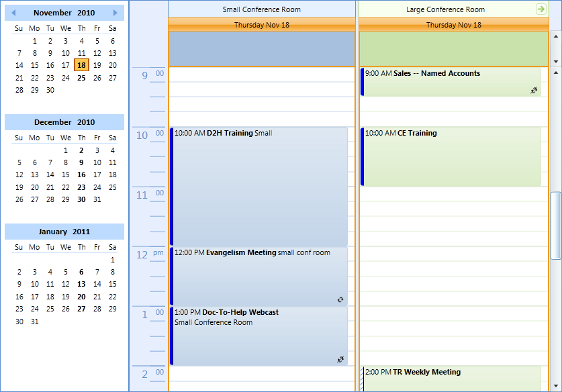Open the November 2010 month title
The width and height of the screenshot is (562, 392).
click(64, 13)
